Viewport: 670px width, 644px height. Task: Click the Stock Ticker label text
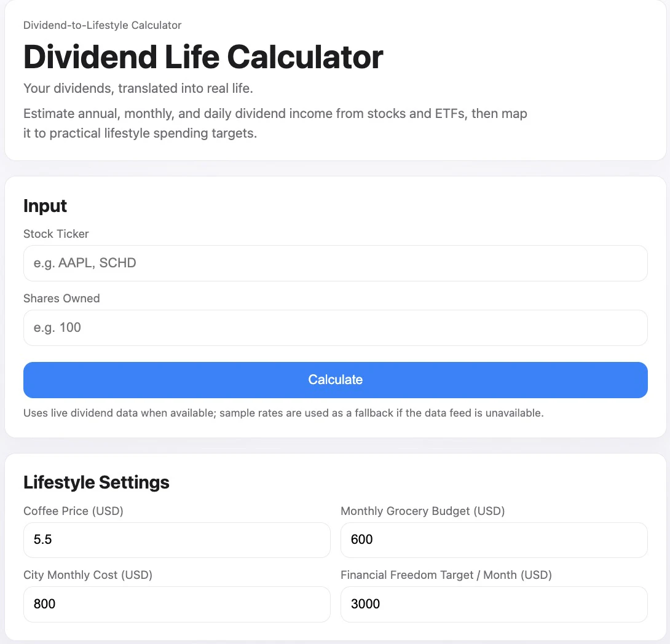coord(56,234)
